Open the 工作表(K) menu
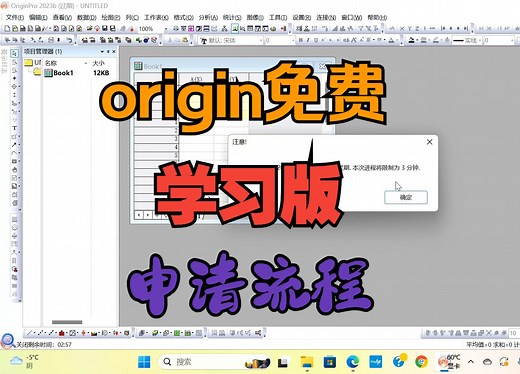The image size is (520, 374). coord(156,17)
